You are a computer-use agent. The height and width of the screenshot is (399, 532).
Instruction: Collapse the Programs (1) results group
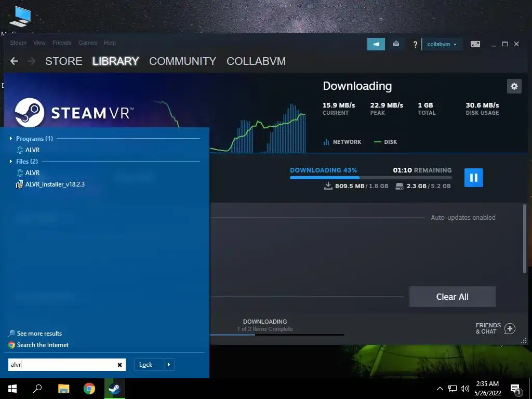(11, 138)
